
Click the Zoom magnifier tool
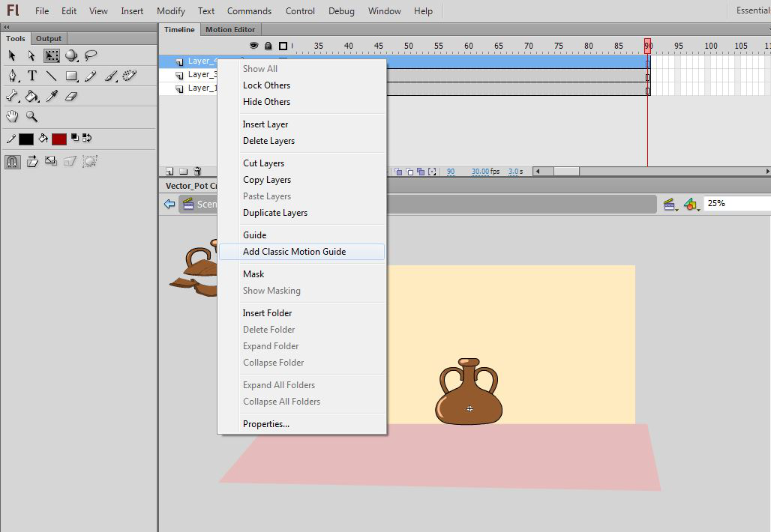click(x=32, y=116)
